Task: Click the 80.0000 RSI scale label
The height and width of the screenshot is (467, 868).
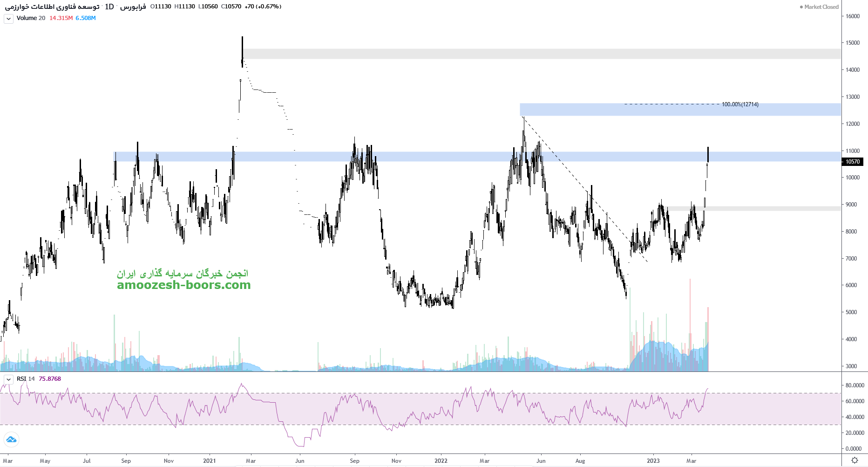Action: coord(854,385)
